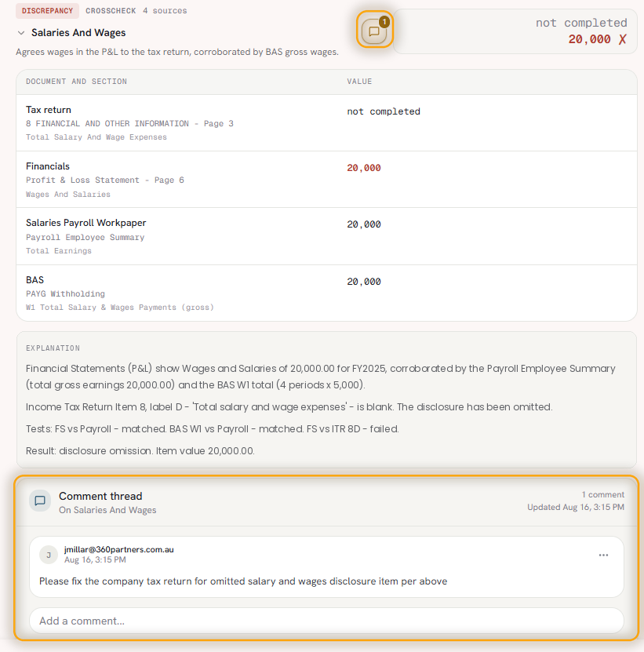Click the section description about agreeing wages
This screenshot has height=652, width=644.
[177, 52]
